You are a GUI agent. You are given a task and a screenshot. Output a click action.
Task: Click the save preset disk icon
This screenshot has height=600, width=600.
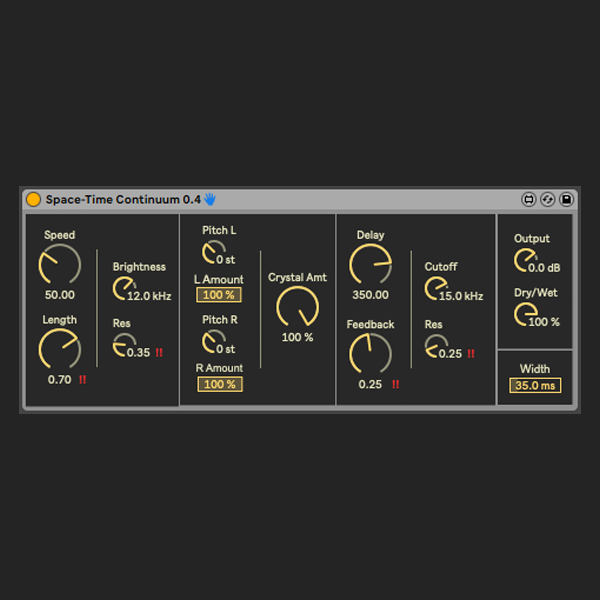click(x=566, y=199)
